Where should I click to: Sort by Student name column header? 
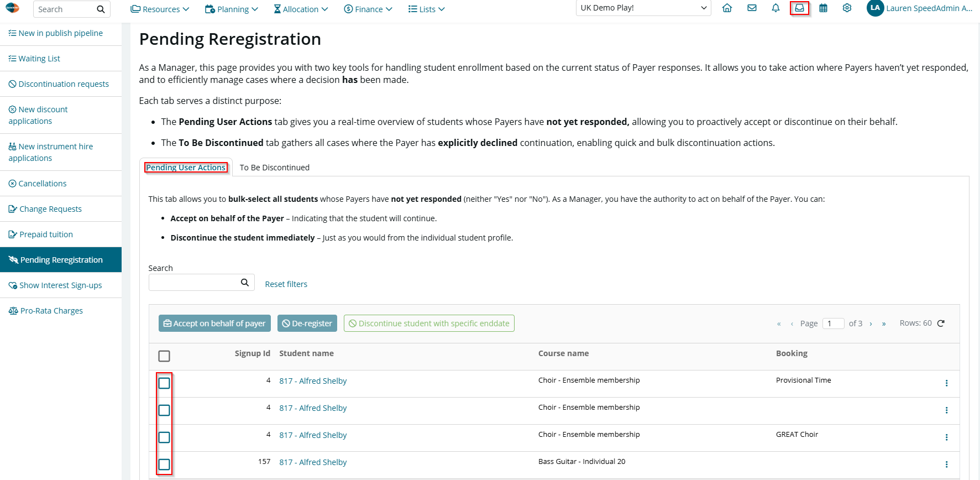coord(306,353)
